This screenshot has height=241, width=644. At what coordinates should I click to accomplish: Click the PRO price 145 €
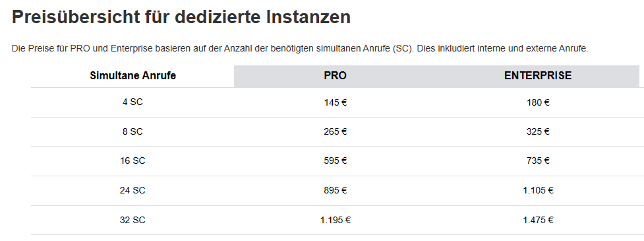335,102
